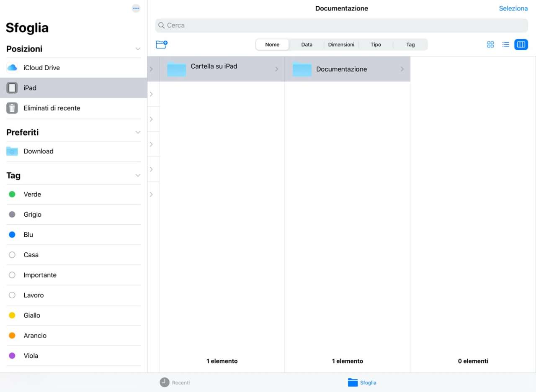Expand Documentazione folder with its chevron
The width and height of the screenshot is (536, 392).
(402, 69)
